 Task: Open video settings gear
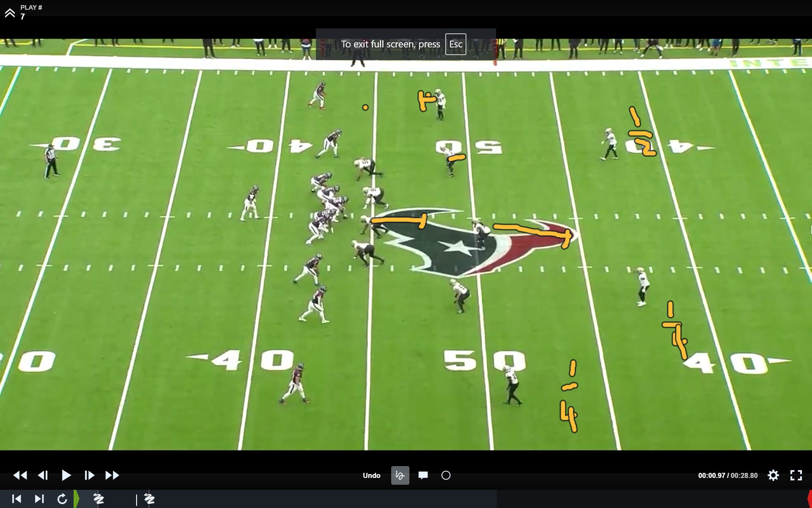[x=773, y=475]
